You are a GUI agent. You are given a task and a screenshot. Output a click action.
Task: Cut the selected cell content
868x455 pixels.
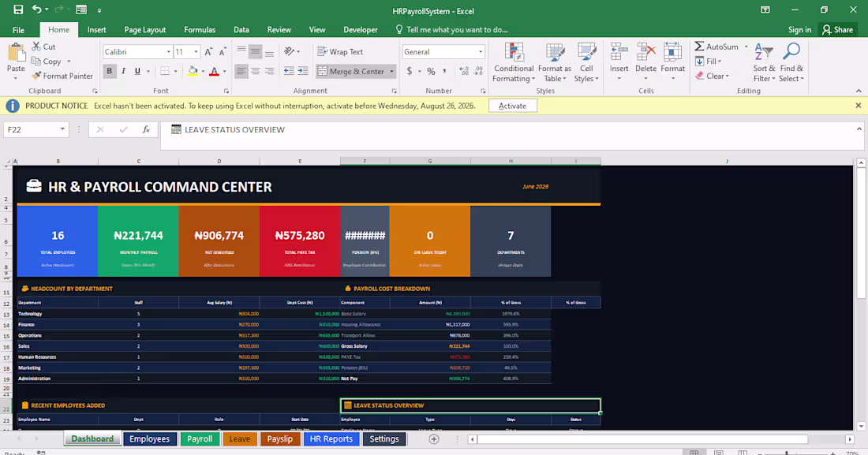(43, 47)
